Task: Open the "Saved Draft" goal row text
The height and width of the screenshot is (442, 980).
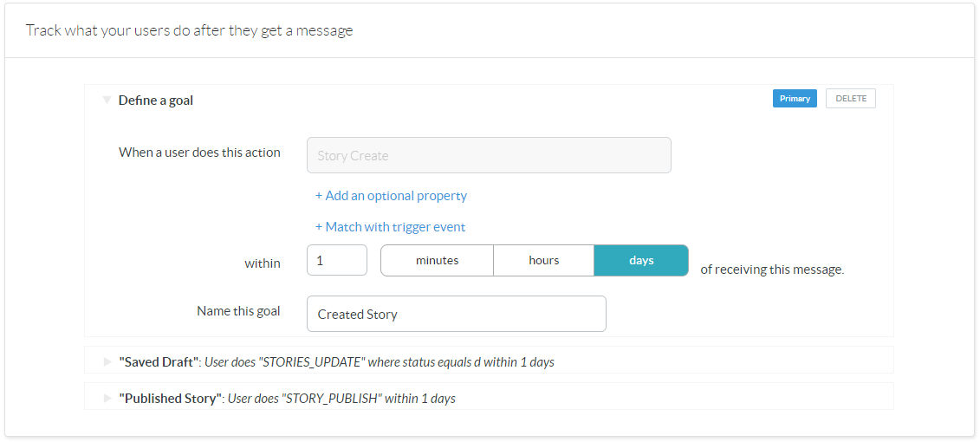Action: (336, 361)
